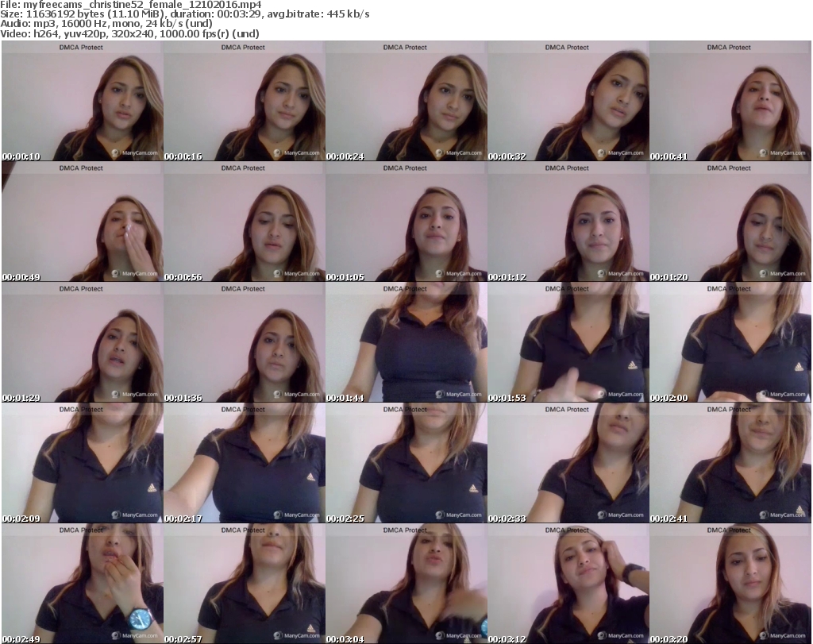Click DMCA Protect label in 00:00:16 frame
813x644 pixels.
(243, 48)
